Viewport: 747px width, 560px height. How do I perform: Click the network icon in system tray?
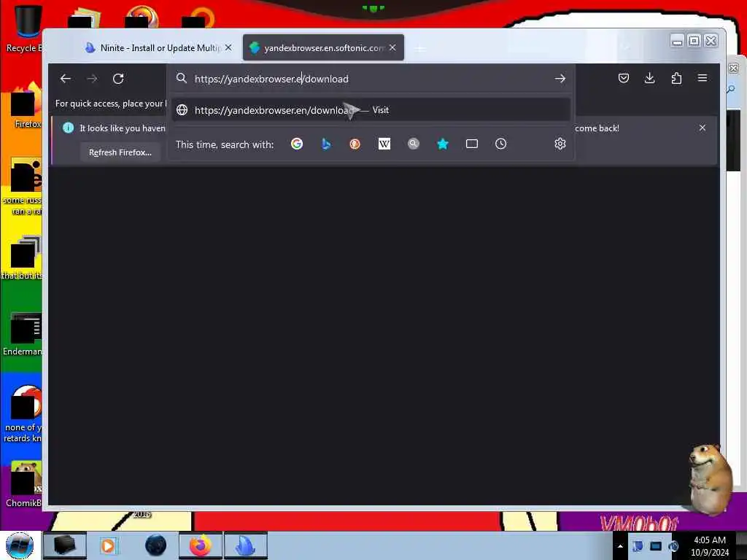[656, 545]
